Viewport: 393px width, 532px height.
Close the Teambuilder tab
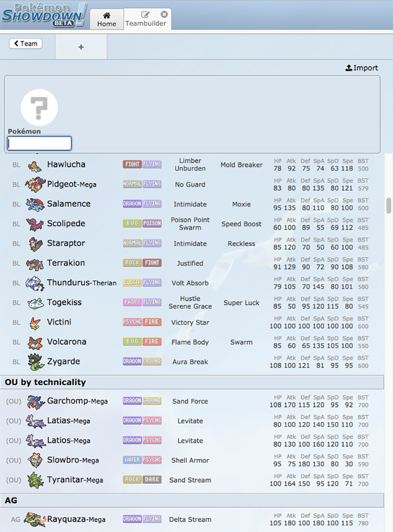[164, 14]
